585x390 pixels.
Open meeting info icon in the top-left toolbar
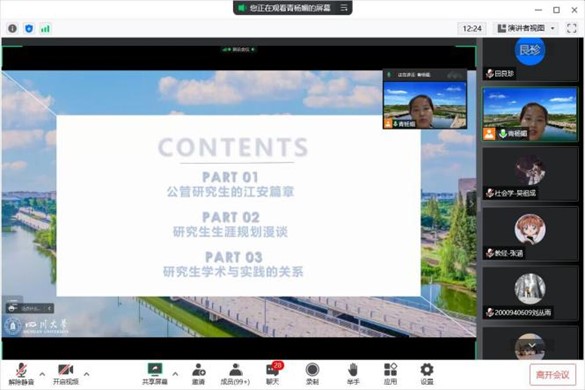click(x=12, y=28)
